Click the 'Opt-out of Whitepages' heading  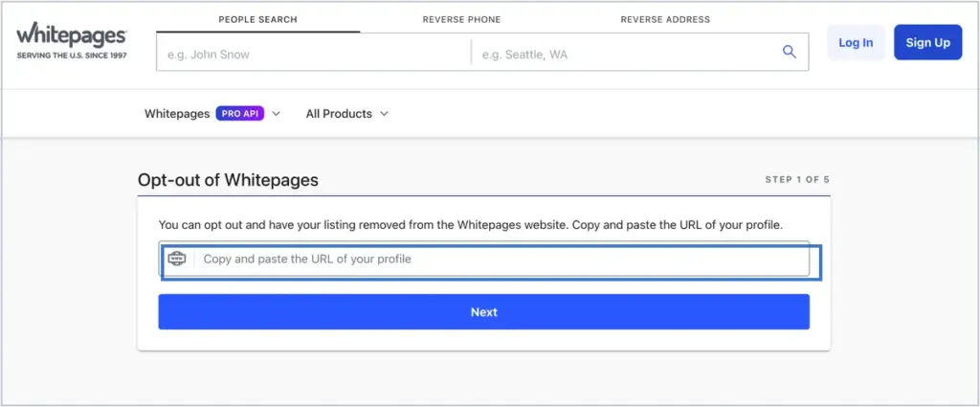click(x=228, y=180)
